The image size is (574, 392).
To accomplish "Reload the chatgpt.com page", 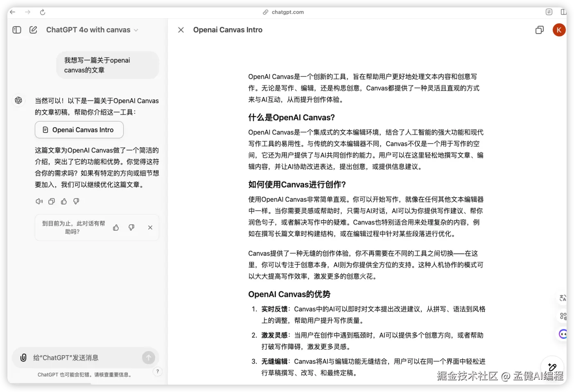I will pyautogui.click(x=43, y=12).
